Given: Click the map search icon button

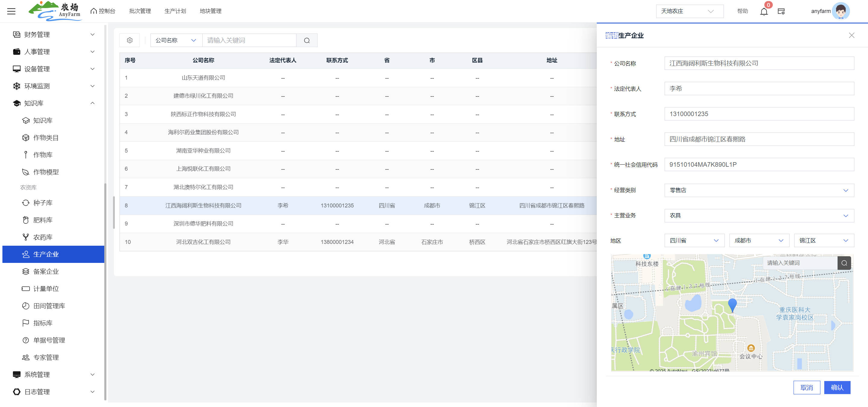Looking at the screenshot, I should tap(844, 263).
